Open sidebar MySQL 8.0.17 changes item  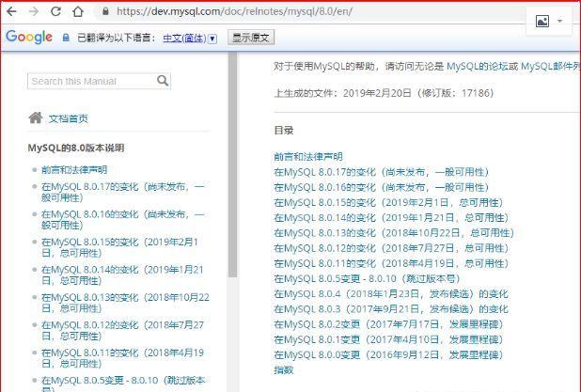point(122,192)
